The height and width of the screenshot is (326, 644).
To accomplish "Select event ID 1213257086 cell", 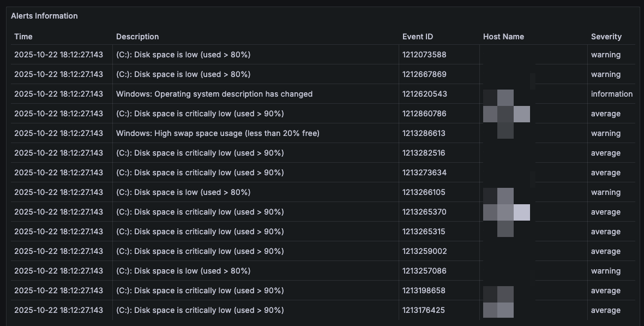I will pos(424,271).
